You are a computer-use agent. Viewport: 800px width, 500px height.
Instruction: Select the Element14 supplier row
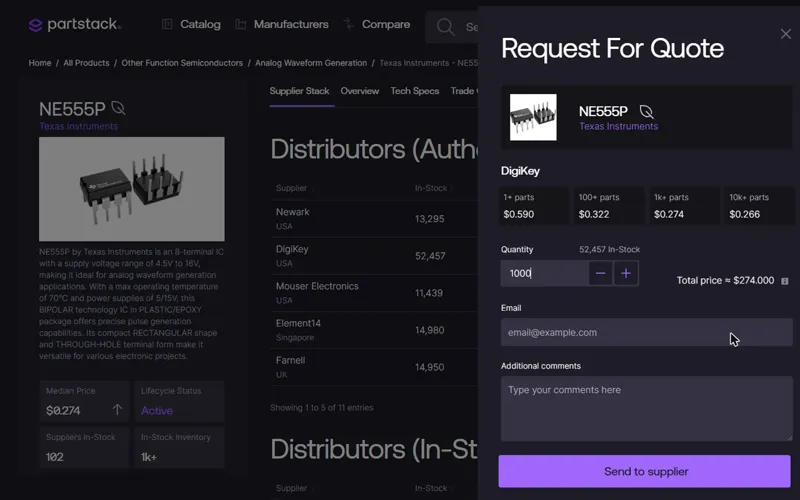(x=374, y=330)
